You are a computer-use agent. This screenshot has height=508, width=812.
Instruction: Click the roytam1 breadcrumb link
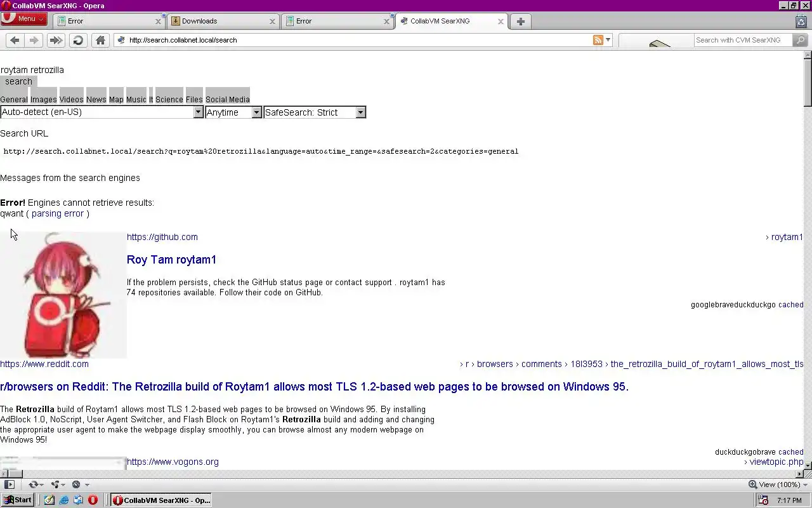787,237
